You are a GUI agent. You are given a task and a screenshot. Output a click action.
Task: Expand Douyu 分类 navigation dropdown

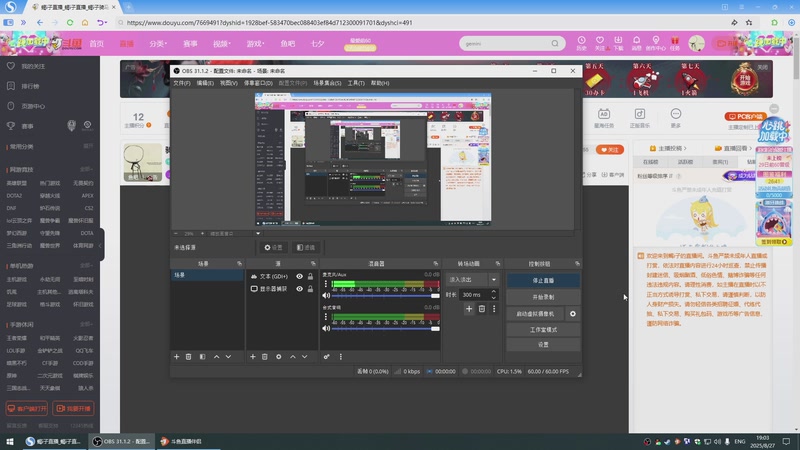pos(158,44)
